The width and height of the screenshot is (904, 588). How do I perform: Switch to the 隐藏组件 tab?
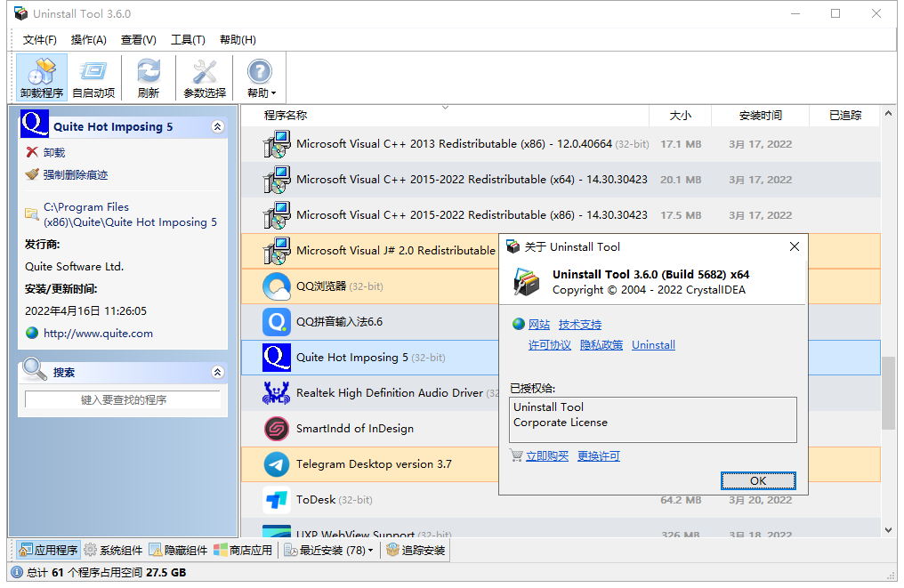coord(178,551)
